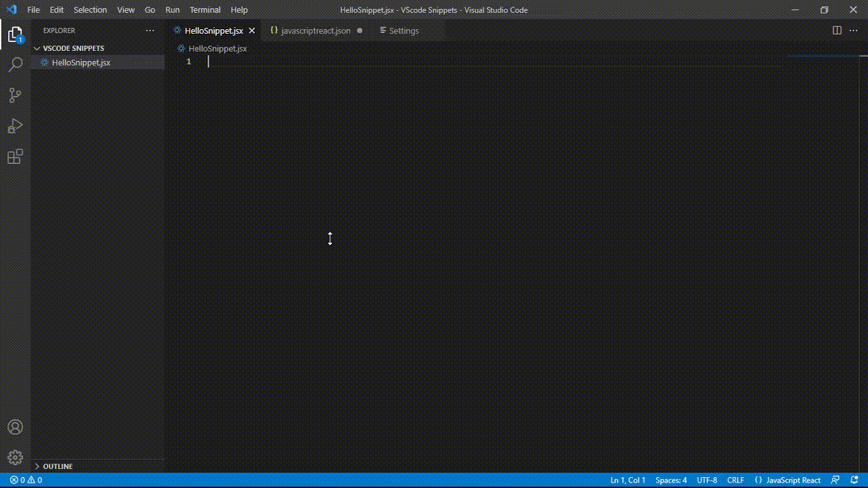
Task: Change indentation via Spaces: 4
Action: (671, 480)
